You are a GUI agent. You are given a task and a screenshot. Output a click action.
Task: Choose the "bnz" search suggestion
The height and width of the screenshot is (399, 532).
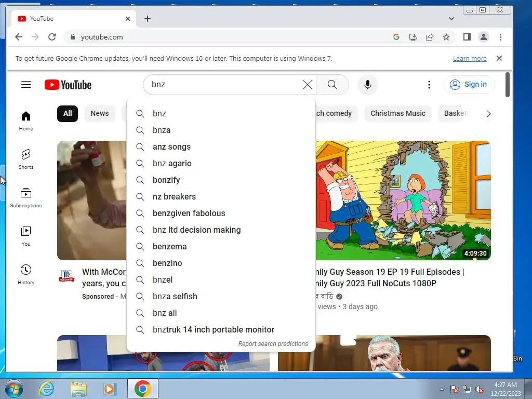pyautogui.click(x=221, y=113)
